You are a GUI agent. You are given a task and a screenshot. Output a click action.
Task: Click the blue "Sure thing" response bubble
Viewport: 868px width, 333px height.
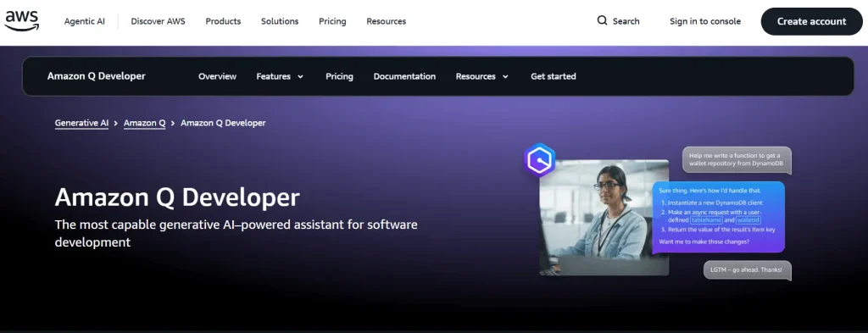(x=719, y=217)
